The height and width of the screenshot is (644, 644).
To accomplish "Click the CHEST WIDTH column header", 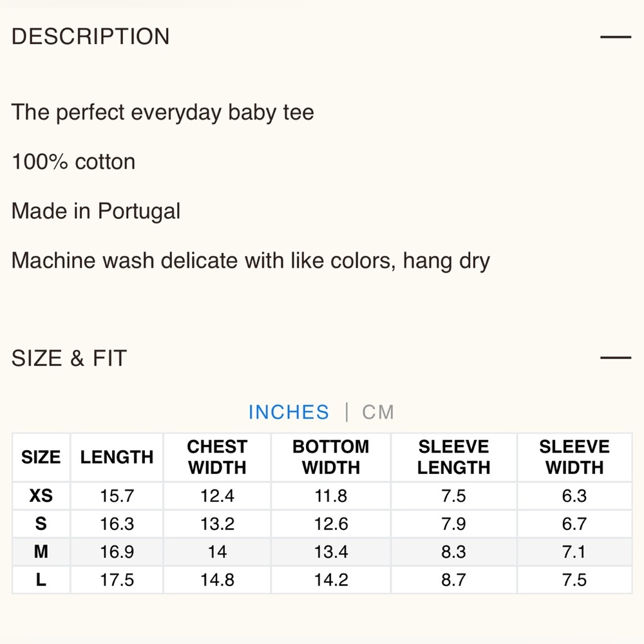I will [x=217, y=457].
